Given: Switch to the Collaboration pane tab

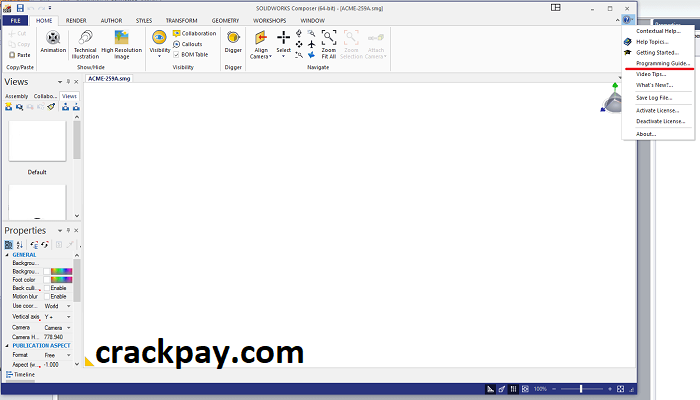Looking at the screenshot, I should [45, 96].
